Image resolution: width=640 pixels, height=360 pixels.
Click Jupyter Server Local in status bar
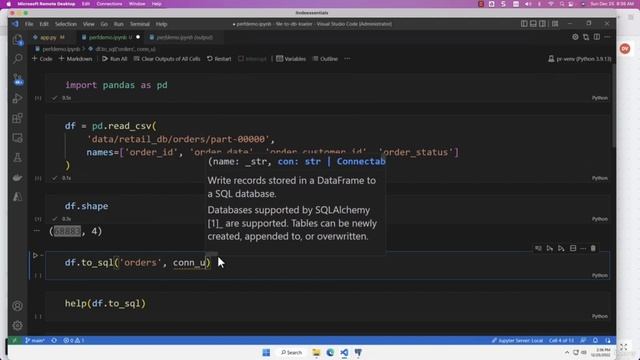(x=517, y=340)
